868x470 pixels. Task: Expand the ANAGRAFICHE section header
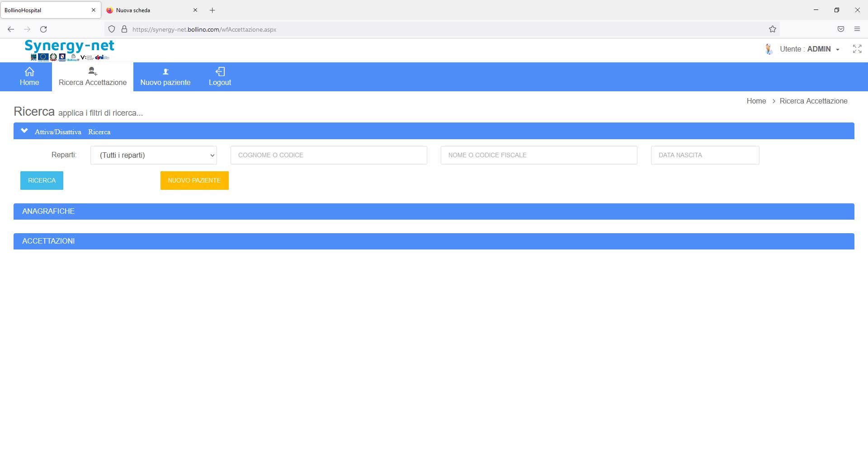pyautogui.click(x=434, y=211)
